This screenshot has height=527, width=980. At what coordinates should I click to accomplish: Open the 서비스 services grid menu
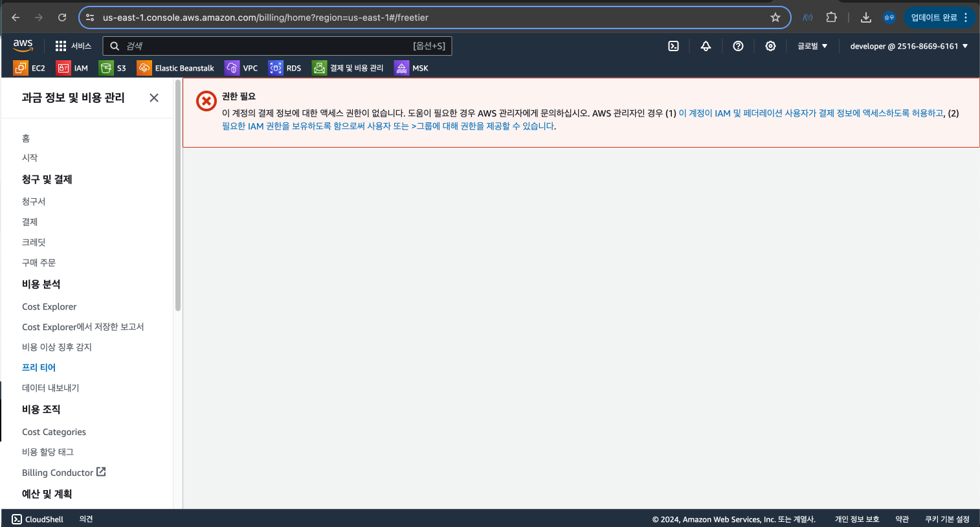[x=73, y=46]
